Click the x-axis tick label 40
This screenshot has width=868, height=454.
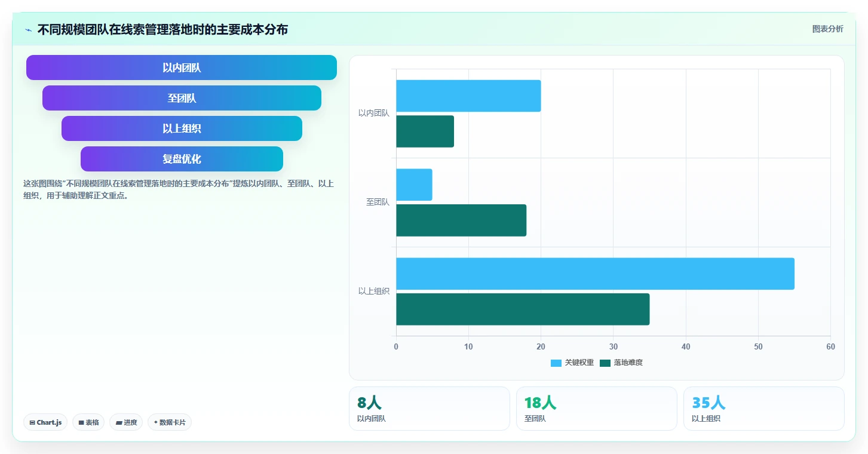[686, 346]
